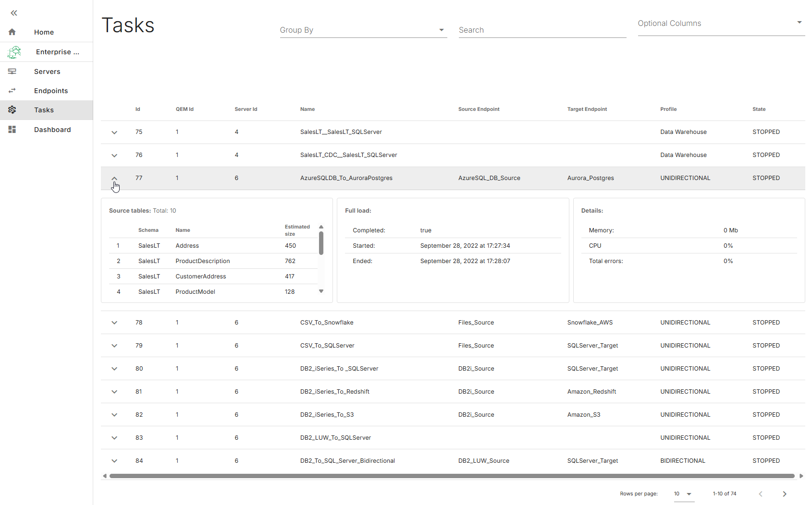This screenshot has width=812, height=505.
Task: Open the Servers section via its monitor icon
Action: coord(12,71)
